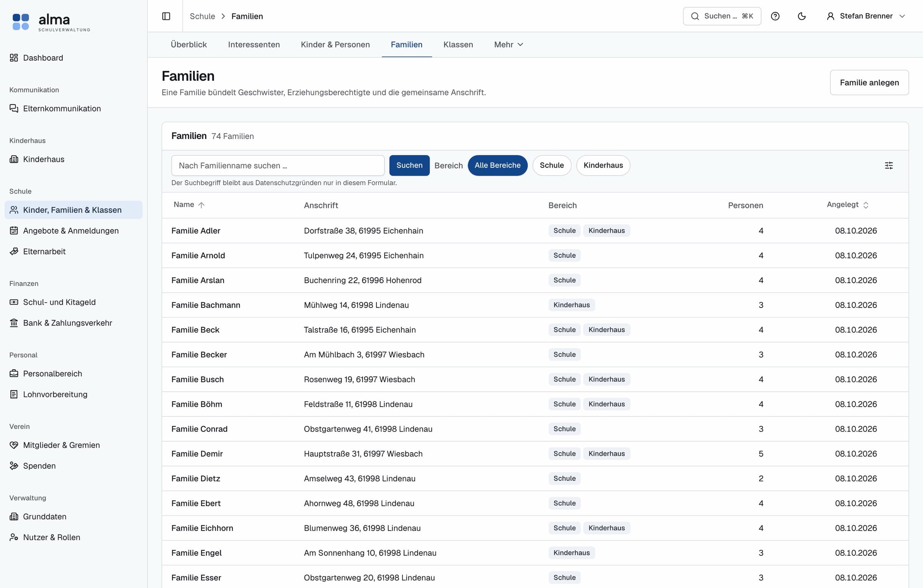Image resolution: width=923 pixels, height=588 pixels.
Task: Open Lohnvorbereitung in sidebar
Action: click(x=73, y=394)
